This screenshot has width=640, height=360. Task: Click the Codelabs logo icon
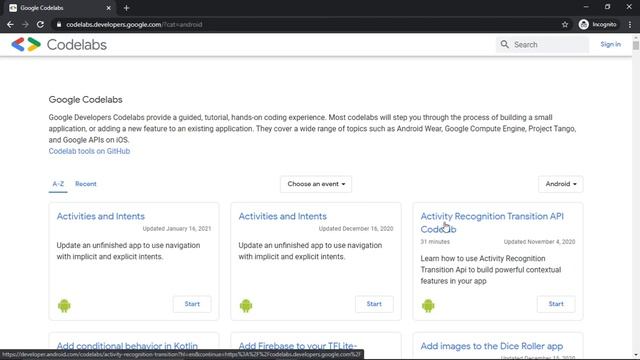click(x=26, y=44)
